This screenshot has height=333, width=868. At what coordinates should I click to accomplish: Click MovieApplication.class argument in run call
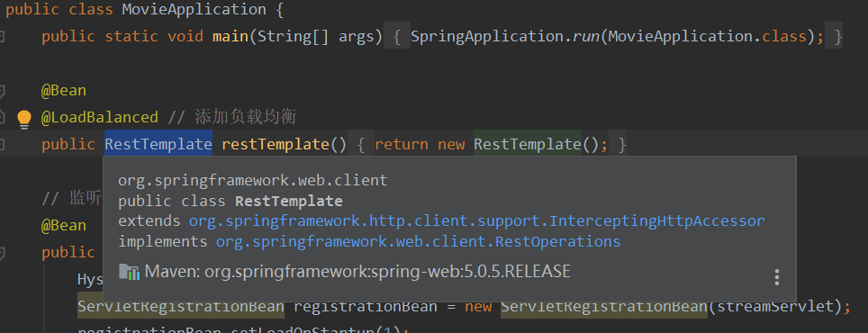coord(708,37)
